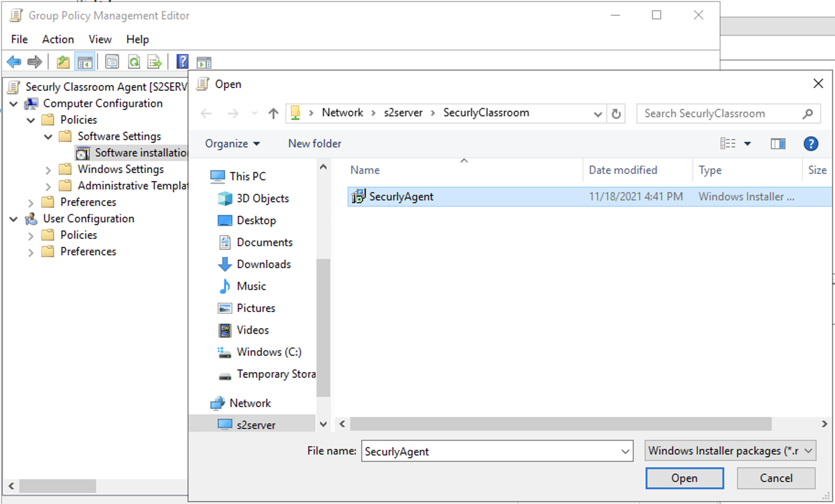Screen dimensions: 835x504
Task: Click the Open dialog back arrow
Action: click(x=206, y=113)
